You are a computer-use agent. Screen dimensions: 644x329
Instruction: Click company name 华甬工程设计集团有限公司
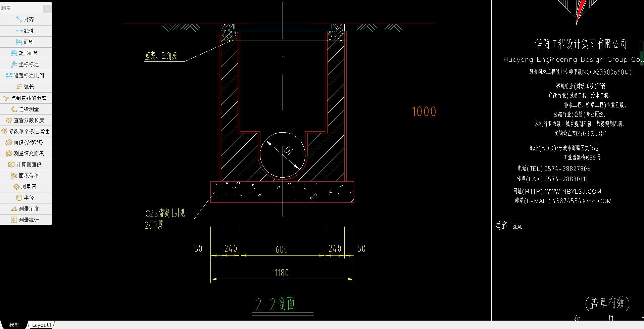point(581,44)
